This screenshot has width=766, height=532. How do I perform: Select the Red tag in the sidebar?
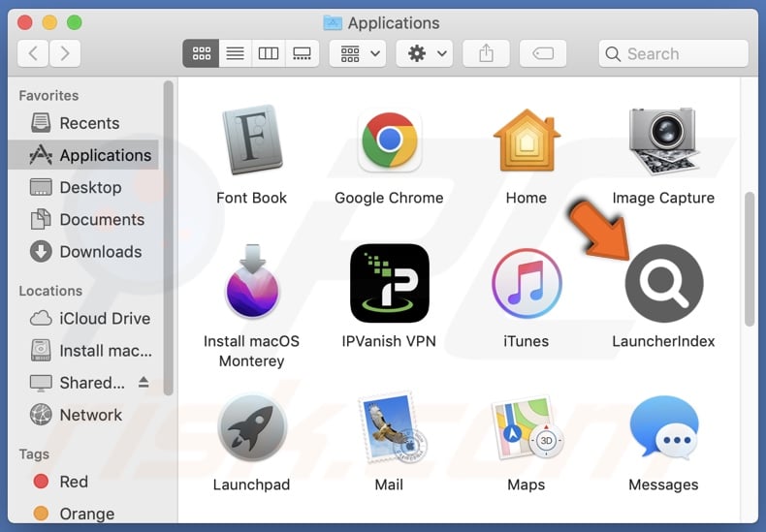[83, 482]
